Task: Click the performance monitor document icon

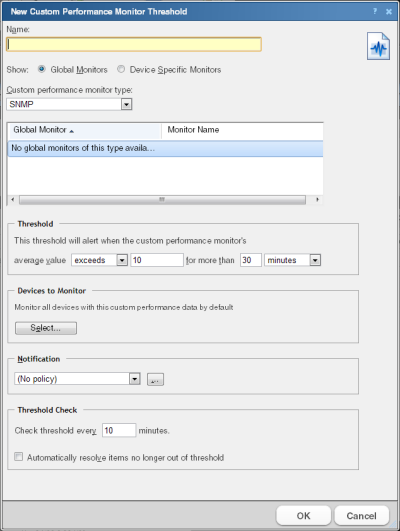Action: click(378, 46)
